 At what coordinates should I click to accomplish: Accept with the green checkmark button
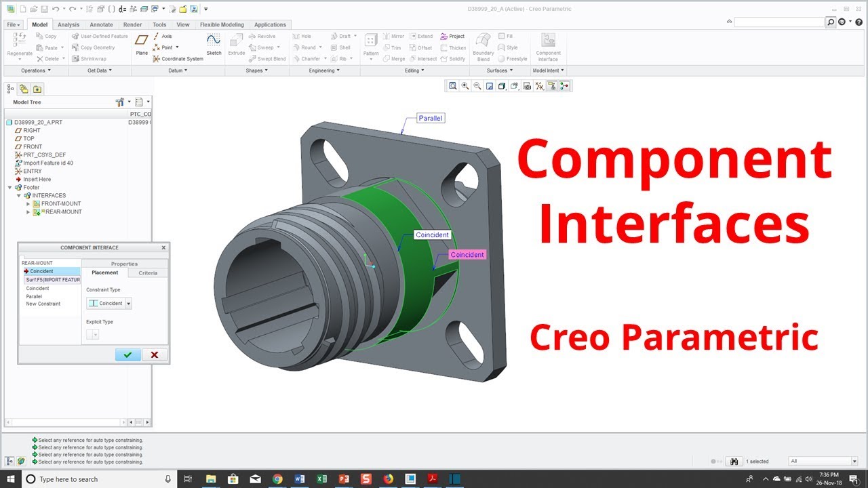pos(128,354)
